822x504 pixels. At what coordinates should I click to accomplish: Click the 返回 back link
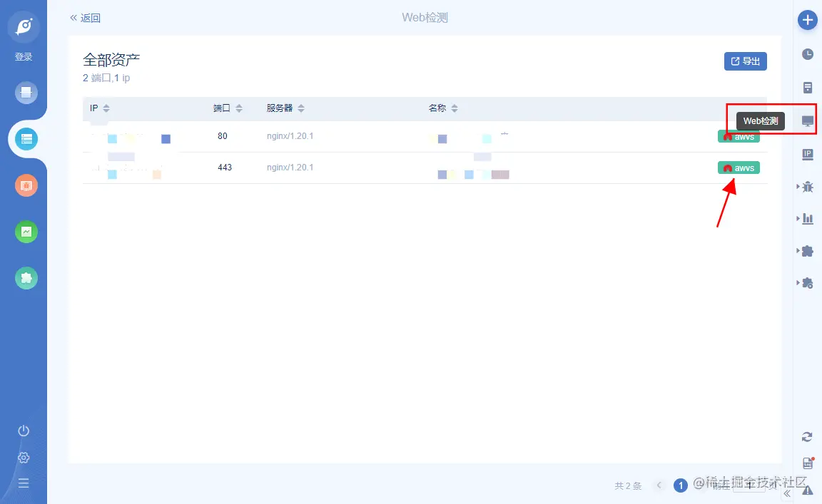click(x=85, y=18)
